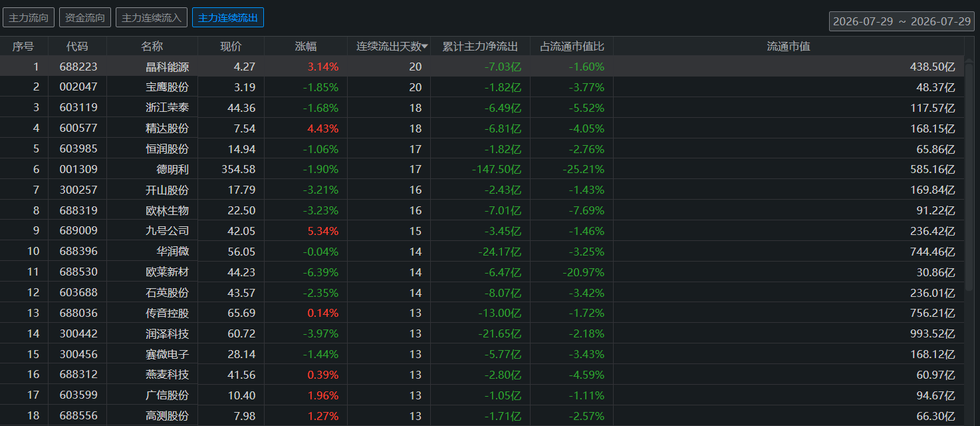Viewport: 980px width, 426px height.
Task: Switch to 资金流向 tab
Action: pos(85,18)
